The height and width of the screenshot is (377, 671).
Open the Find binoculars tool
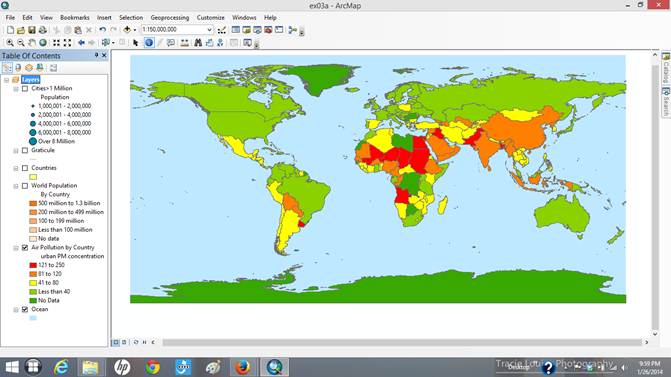pyautogui.click(x=198, y=43)
